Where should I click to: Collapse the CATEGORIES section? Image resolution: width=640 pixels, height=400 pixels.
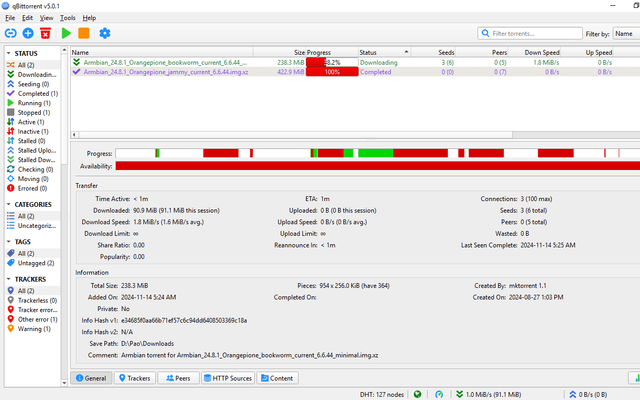(x=9, y=204)
